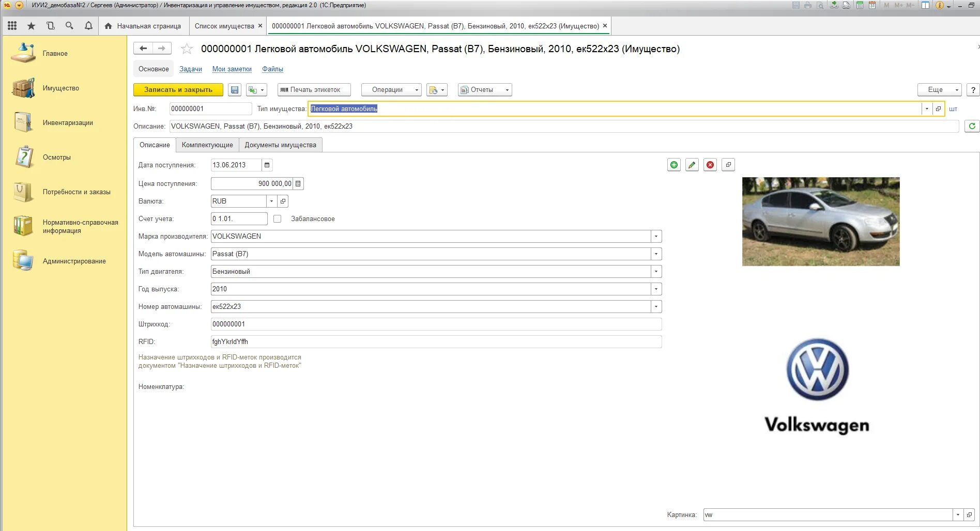Viewport: 980px width, 531px height.
Task: Switch to the Комплектующие tab
Action: click(207, 145)
